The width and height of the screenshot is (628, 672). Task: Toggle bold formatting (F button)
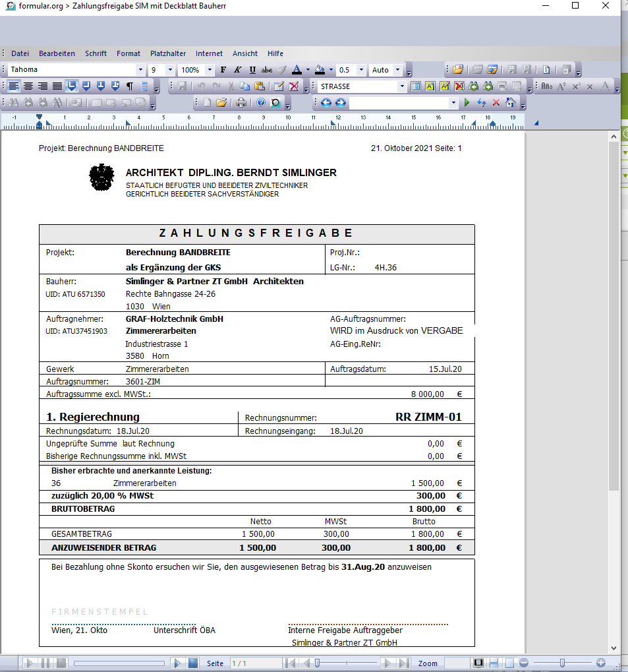click(223, 70)
